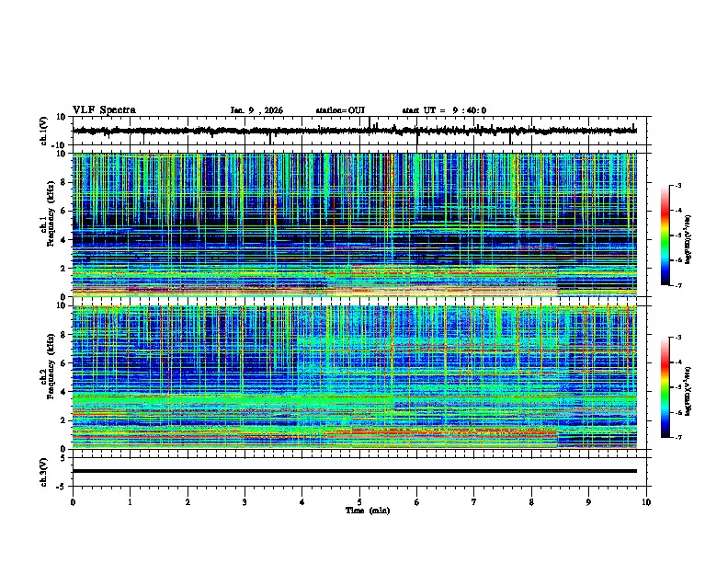This screenshot has width=728, height=563.
Task: Click the ch.1 spectrogram image panel
Action: (355, 224)
